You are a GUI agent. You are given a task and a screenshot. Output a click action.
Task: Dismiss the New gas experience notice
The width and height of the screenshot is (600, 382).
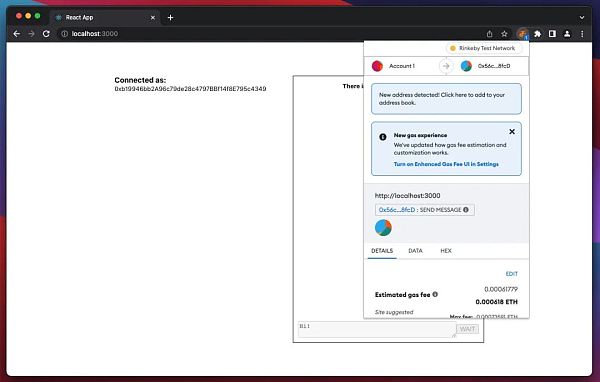click(512, 132)
